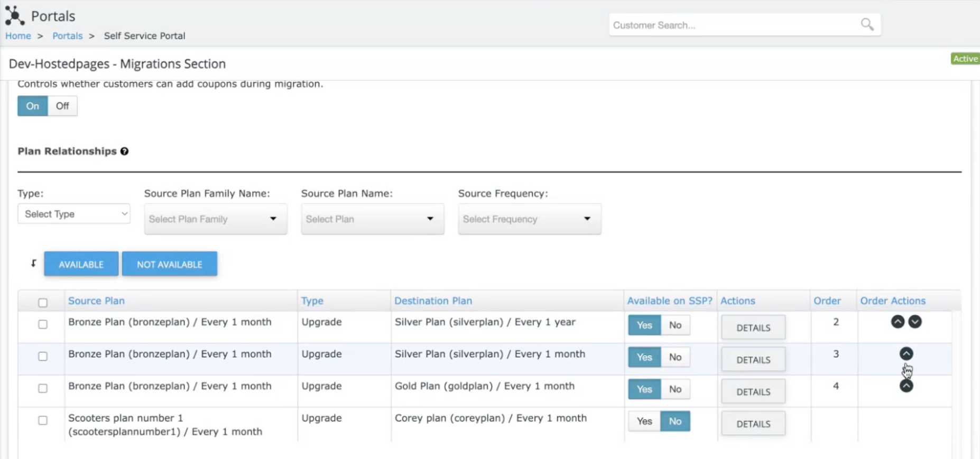Viewport: 980px width, 459px height.
Task: Sort by Type column header
Action: click(x=312, y=301)
